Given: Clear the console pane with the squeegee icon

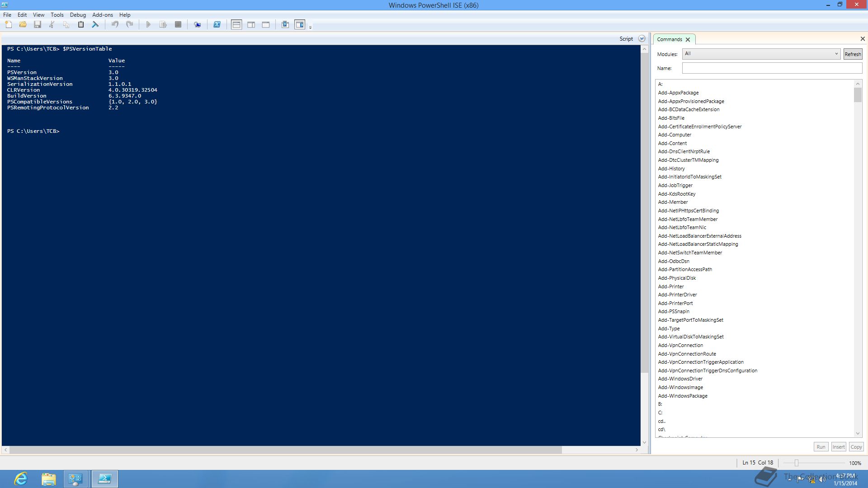Looking at the screenshot, I should tap(95, 24).
